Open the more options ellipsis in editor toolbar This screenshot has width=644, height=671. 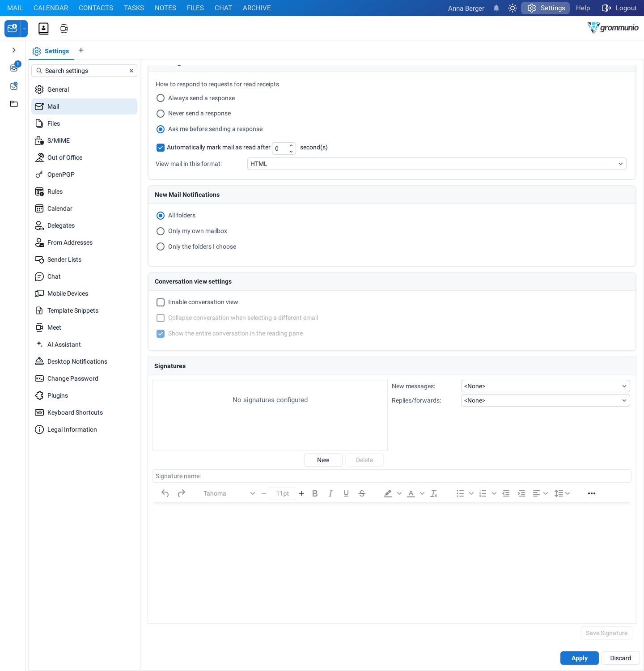[x=592, y=493]
